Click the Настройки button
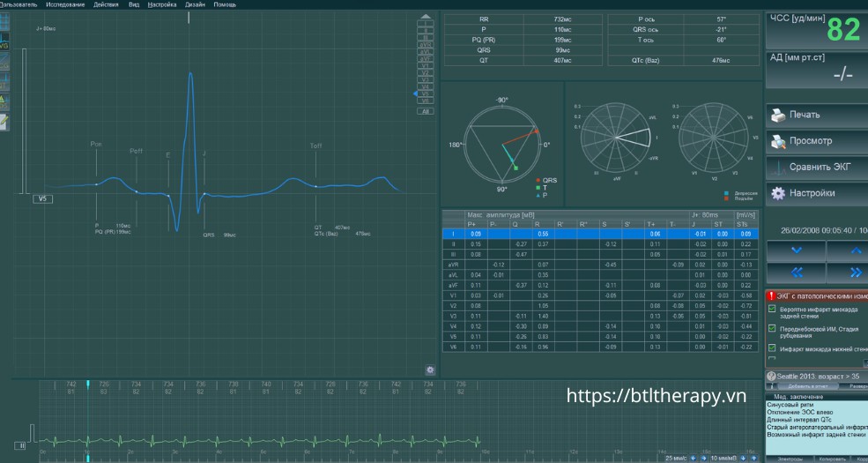The height and width of the screenshot is (463, 868). point(817,193)
